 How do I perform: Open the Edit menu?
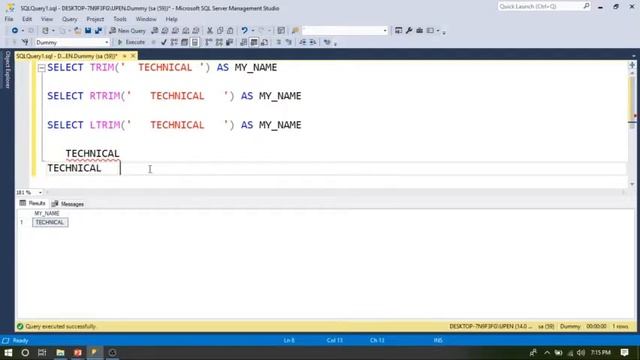point(27,19)
